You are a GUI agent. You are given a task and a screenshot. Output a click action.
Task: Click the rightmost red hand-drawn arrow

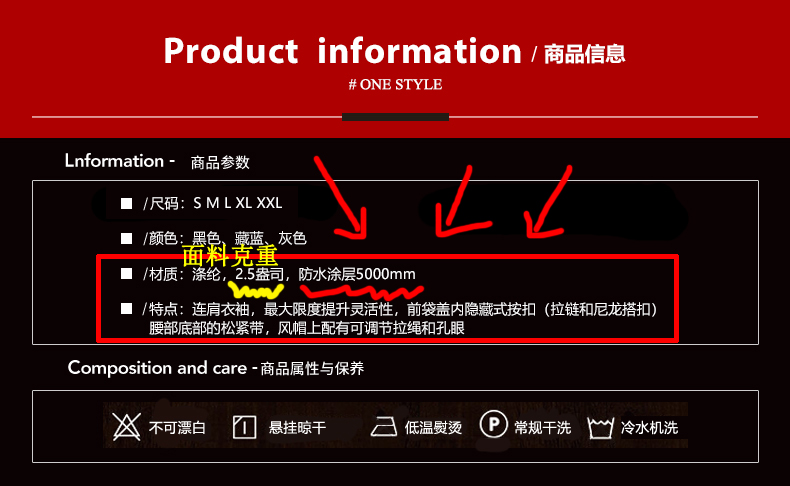548,200
